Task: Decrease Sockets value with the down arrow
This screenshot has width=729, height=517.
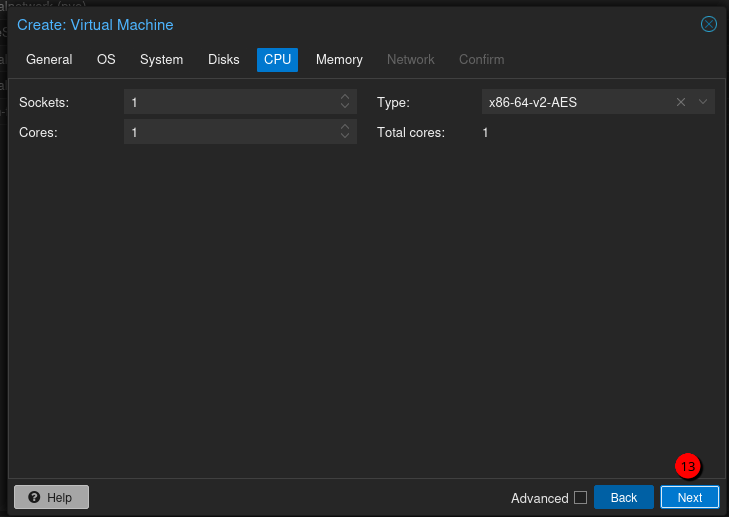Action: (x=345, y=107)
